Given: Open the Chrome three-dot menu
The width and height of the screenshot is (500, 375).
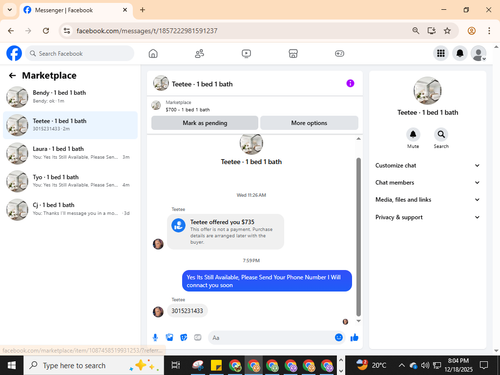Looking at the screenshot, I should (x=489, y=31).
